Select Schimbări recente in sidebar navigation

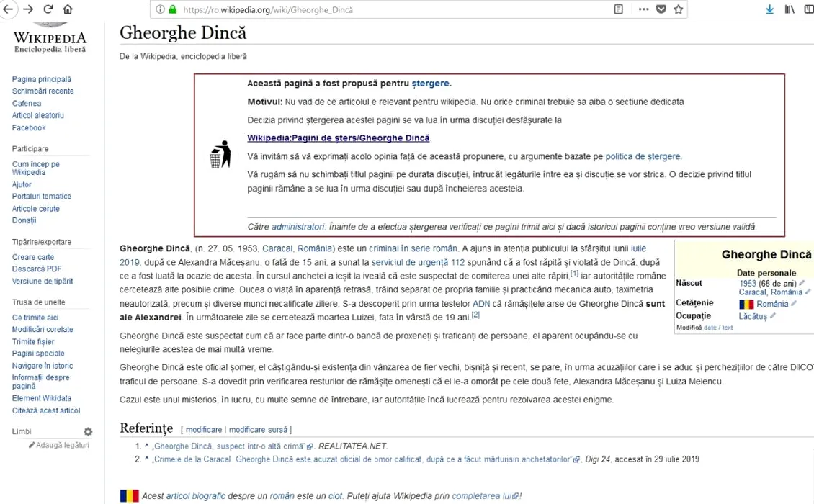[x=43, y=91]
